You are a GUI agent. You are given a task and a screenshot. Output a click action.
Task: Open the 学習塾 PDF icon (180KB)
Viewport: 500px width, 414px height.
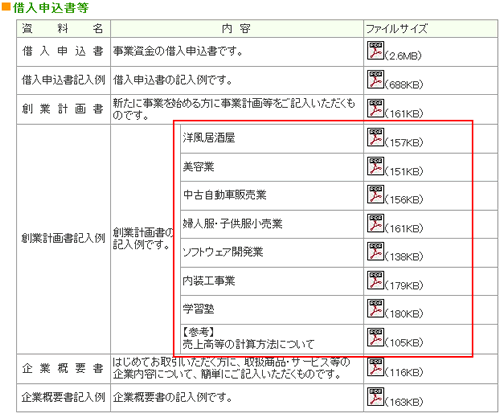tap(375, 308)
